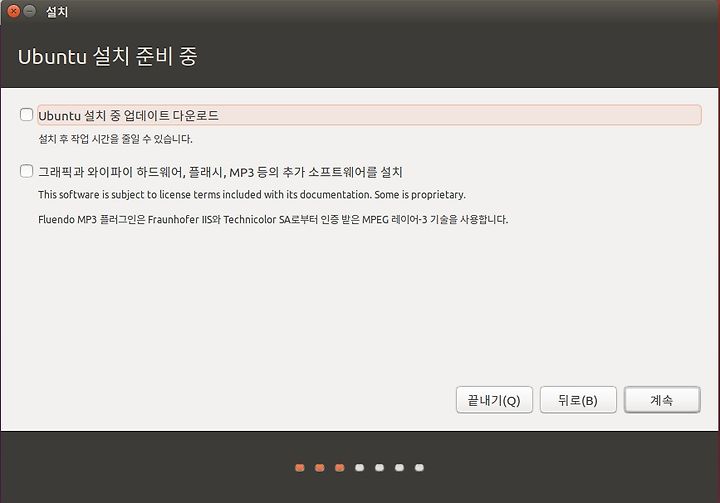Click the '설치 후 작업 시간을 줄일 수 있습니다.' text

pos(115,139)
